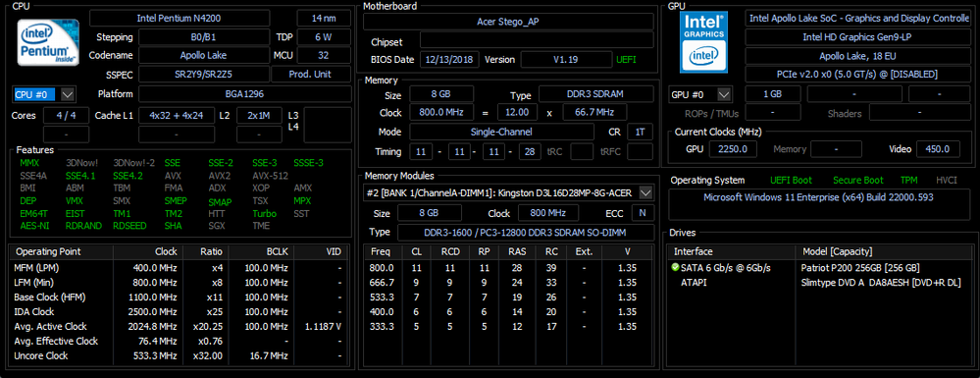Image resolution: width=980 pixels, height=378 pixels.
Task: Click the memory size 8 GB field
Action: point(441,94)
